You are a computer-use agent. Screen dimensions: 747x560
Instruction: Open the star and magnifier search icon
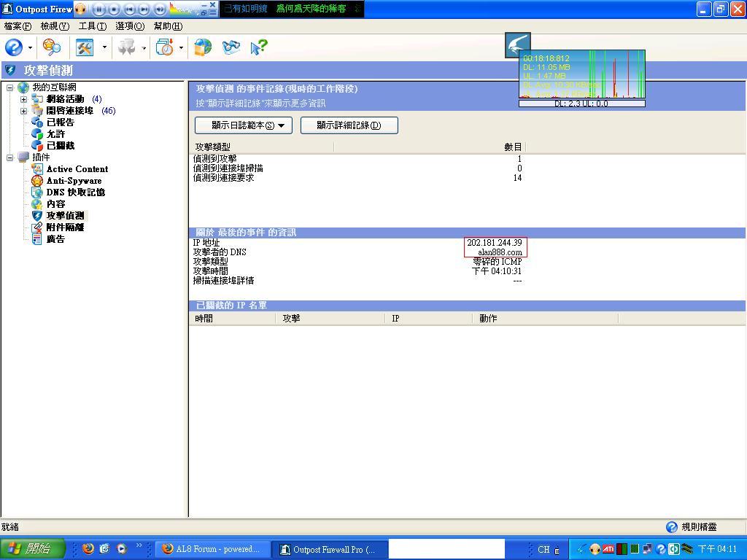coord(52,47)
